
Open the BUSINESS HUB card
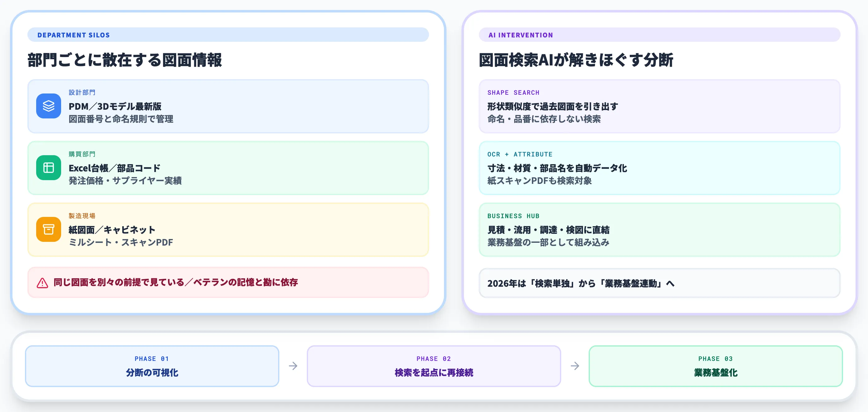(659, 229)
